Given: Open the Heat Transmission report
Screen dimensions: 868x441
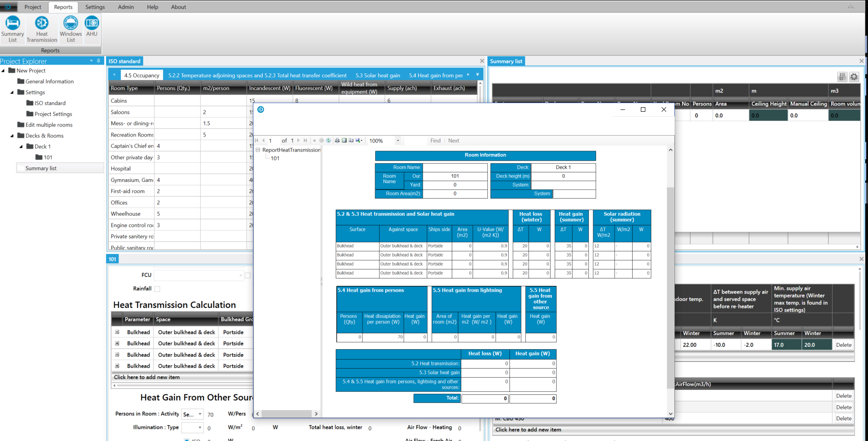Looking at the screenshot, I should tap(42, 29).
